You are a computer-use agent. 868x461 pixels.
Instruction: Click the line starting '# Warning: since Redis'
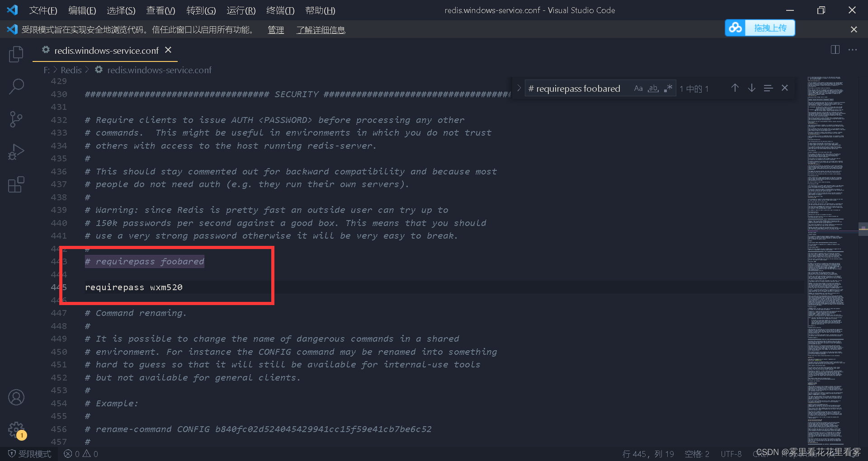(x=267, y=210)
